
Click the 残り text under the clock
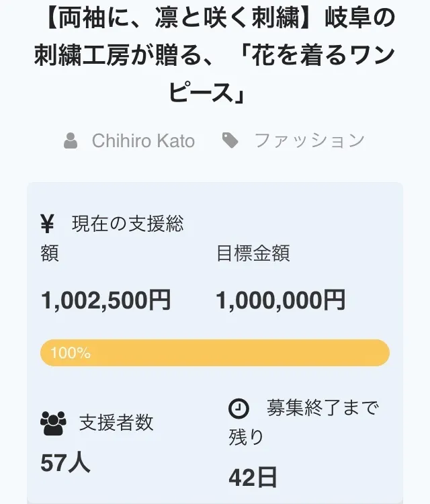click(246, 437)
